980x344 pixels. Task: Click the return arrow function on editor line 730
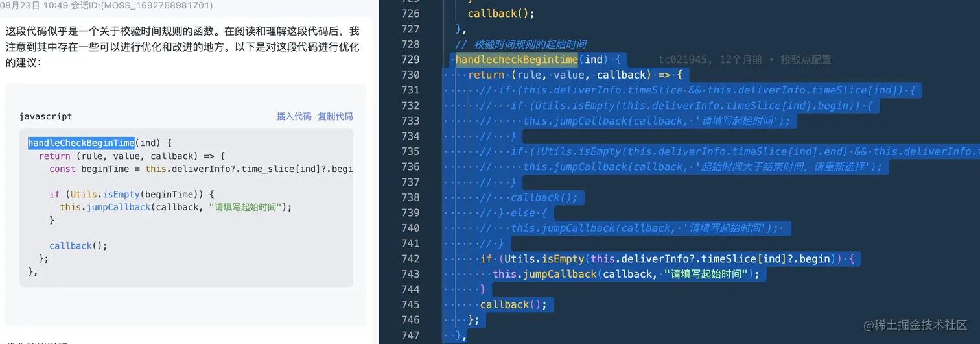click(x=574, y=75)
